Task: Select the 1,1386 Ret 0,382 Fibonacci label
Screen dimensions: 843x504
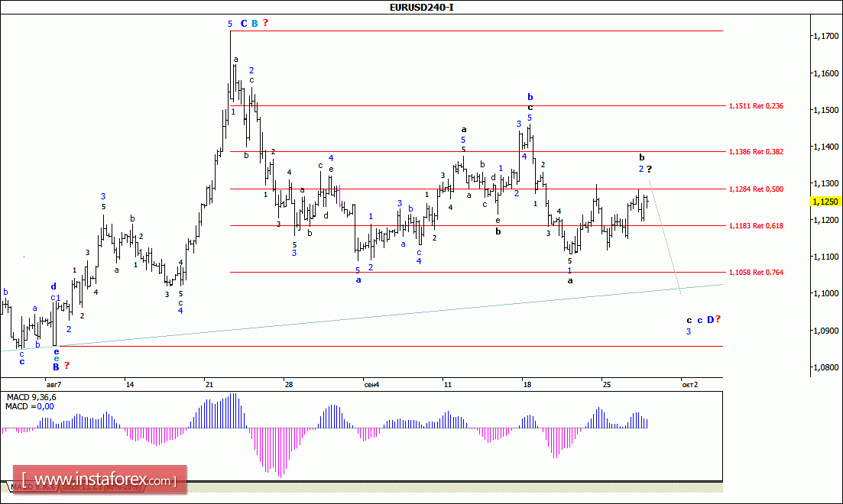Action: point(755,152)
